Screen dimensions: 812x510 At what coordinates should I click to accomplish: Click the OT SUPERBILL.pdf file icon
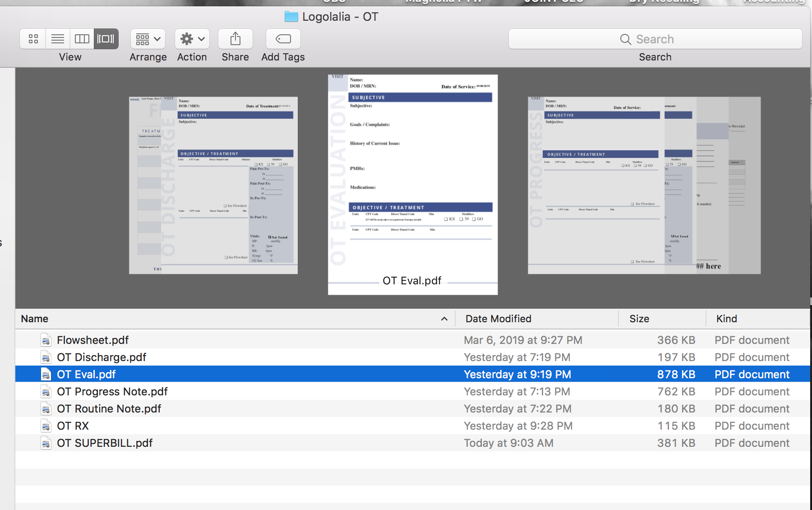point(46,443)
